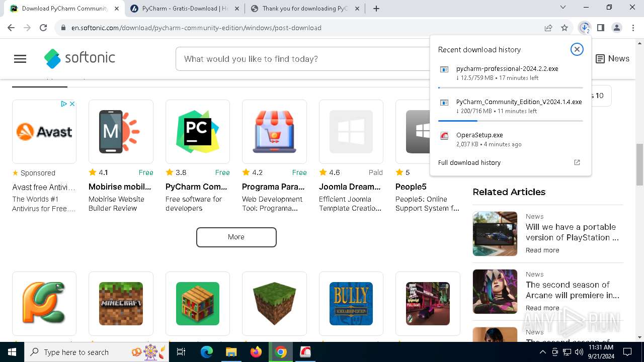Click pycharm-professional download progress bar
Image resolution: width=644 pixels, height=362 pixels.
(511, 87)
